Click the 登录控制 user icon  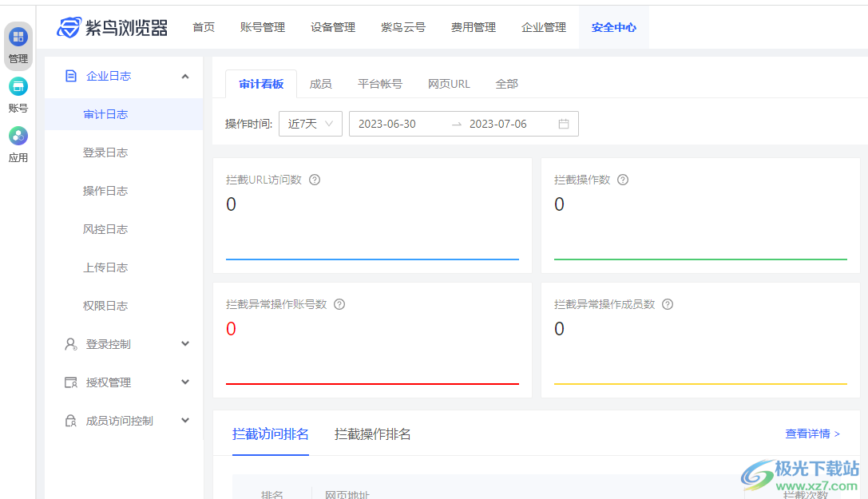point(71,344)
